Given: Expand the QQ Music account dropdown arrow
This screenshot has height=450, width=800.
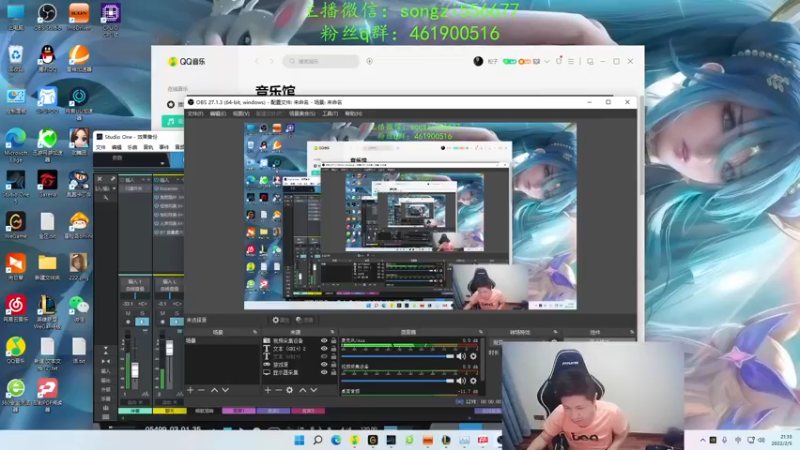Looking at the screenshot, I should (546, 61).
